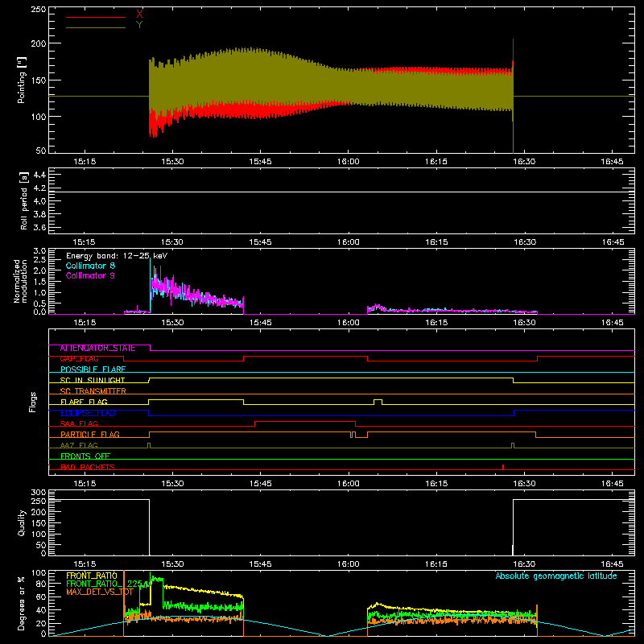The height and width of the screenshot is (644, 644).
Task: Click the 'Degrees or %' axis title
Action: click(x=22, y=603)
